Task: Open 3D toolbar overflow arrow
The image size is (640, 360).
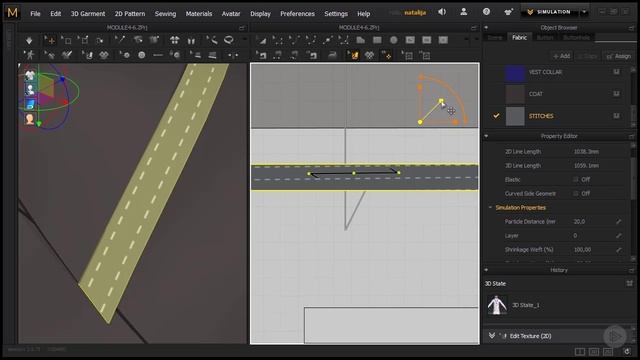Action: pyautogui.click(x=244, y=40)
